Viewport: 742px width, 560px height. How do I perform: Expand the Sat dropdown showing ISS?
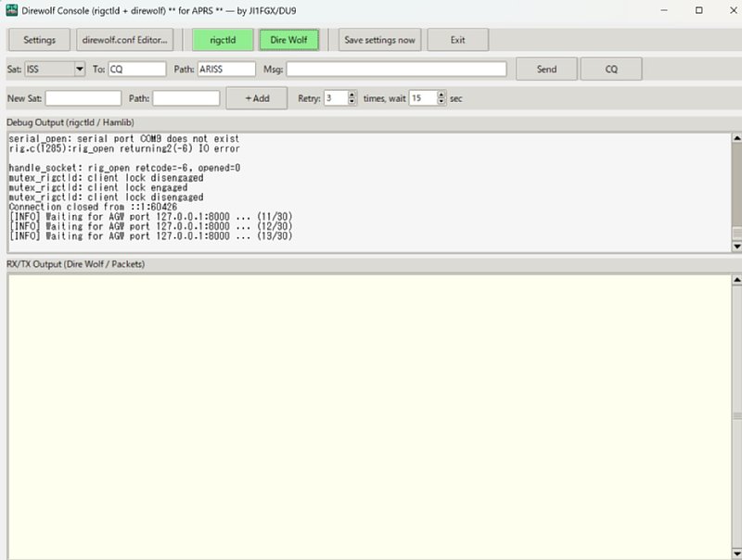click(78, 70)
